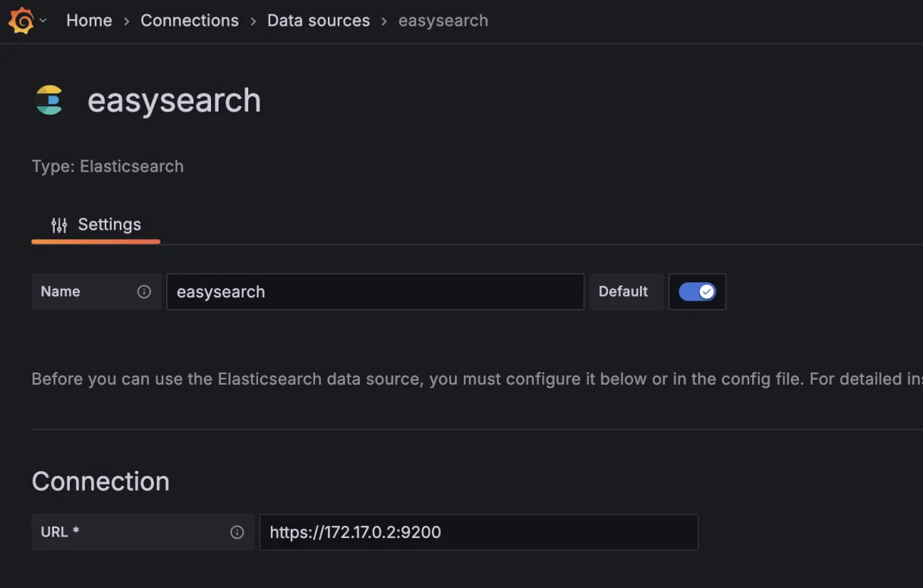Screen dimensions: 923x588
Task: Click the sliders icon on the Settings tab
Action: [x=59, y=225]
